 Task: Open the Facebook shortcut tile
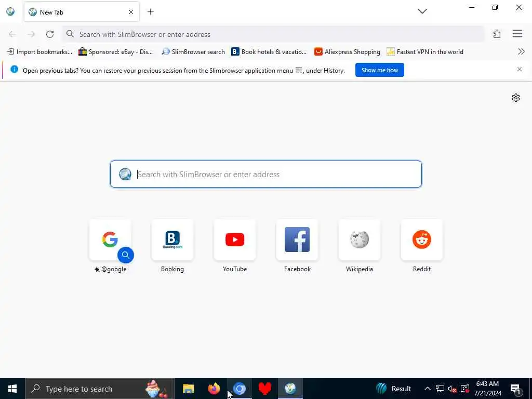click(297, 240)
